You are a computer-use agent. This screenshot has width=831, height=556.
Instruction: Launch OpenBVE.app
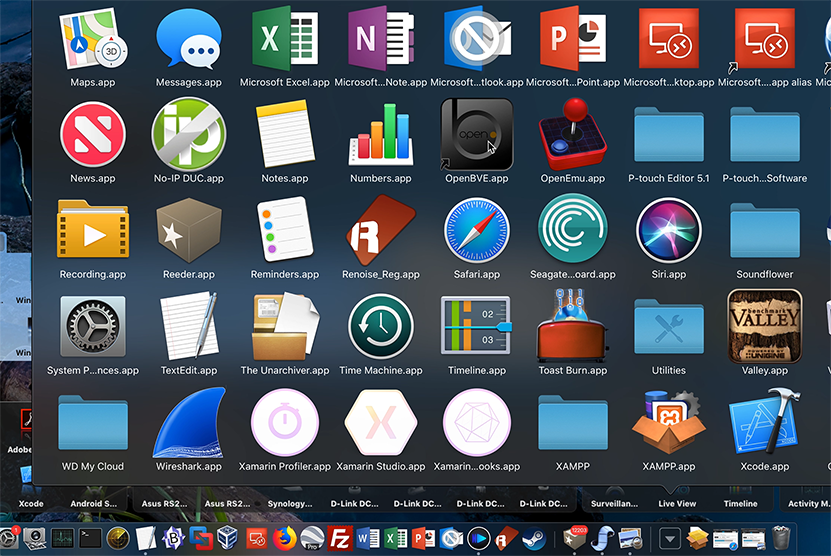point(476,134)
